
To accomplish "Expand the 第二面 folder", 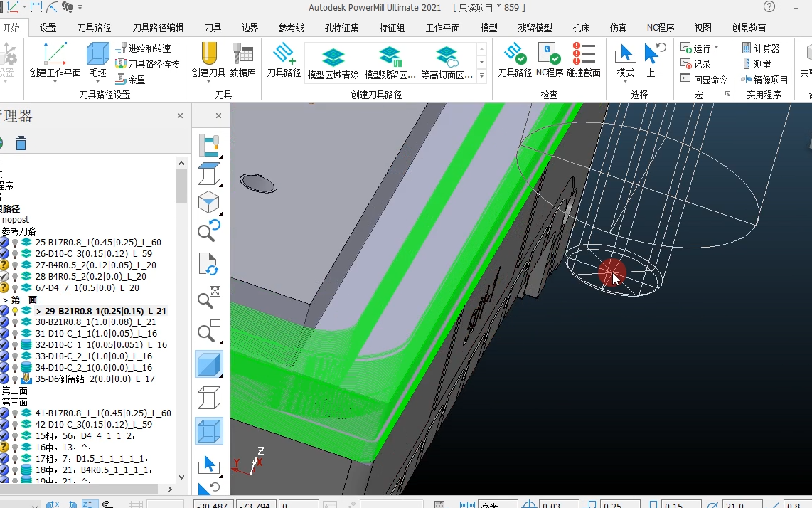I will (14, 391).
